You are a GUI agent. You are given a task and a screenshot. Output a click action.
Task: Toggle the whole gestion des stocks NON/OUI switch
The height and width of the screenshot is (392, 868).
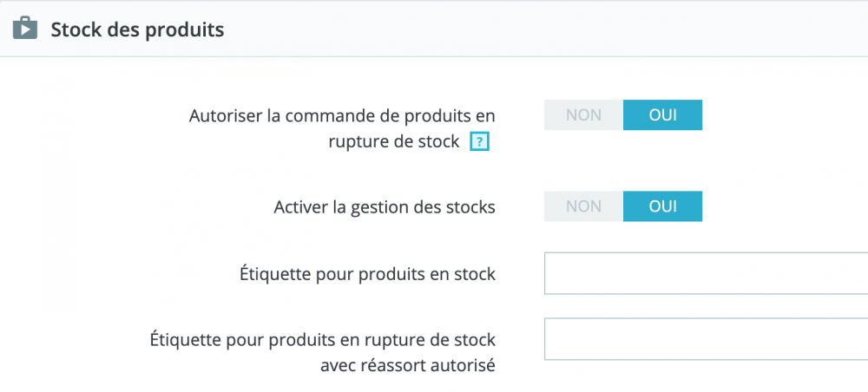tap(623, 206)
